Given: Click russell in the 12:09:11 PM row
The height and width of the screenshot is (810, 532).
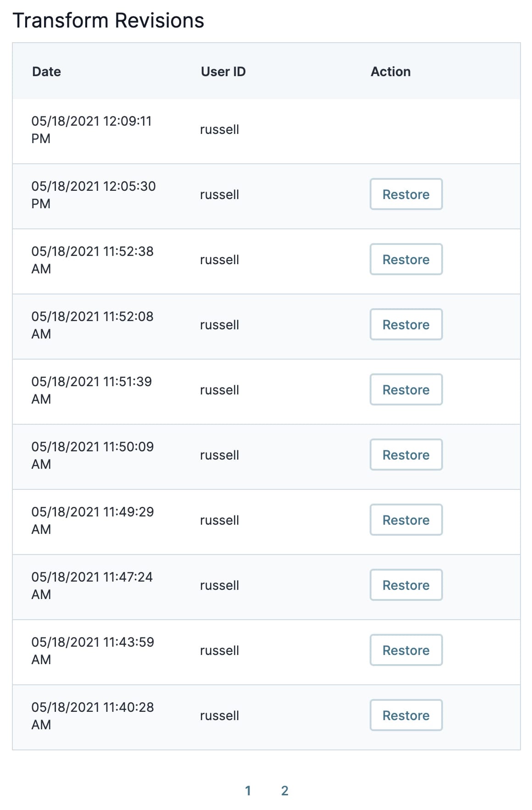Looking at the screenshot, I should 219,130.
